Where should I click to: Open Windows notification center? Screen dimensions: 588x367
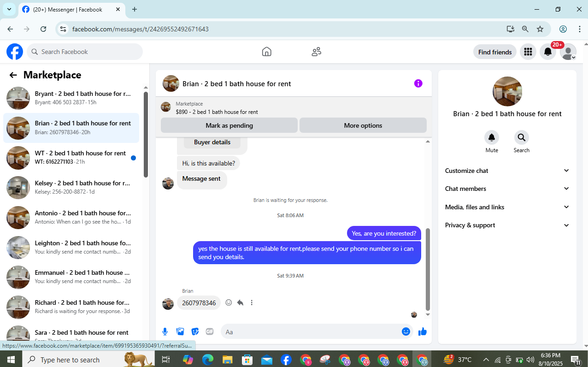(x=576, y=360)
